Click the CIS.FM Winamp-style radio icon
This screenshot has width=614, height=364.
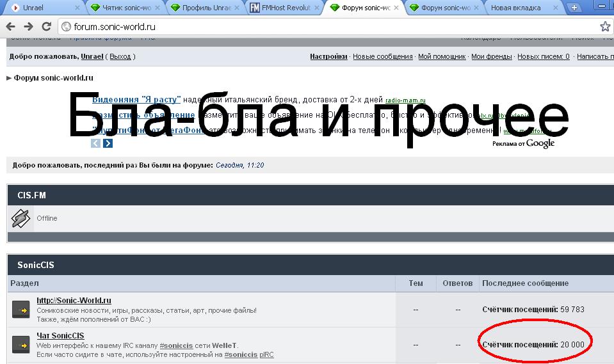click(x=20, y=218)
